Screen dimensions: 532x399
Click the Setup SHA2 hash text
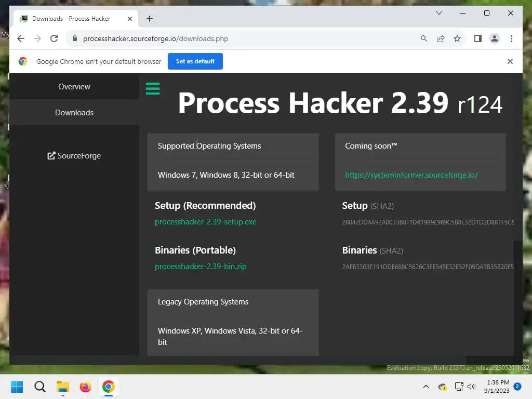coord(428,222)
